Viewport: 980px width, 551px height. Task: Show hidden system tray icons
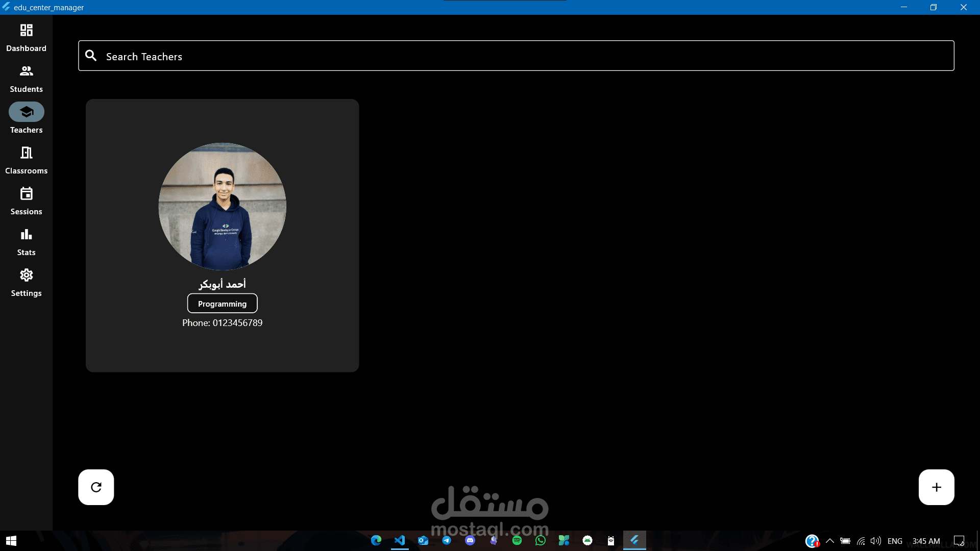pyautogui.click(x=830, y=541)
